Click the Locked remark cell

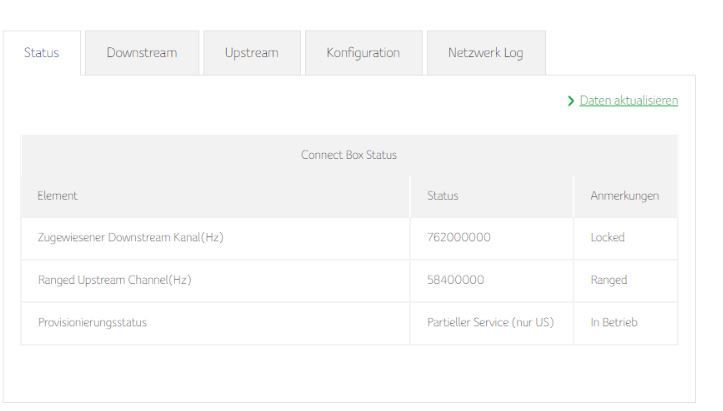tap(608, 239)
